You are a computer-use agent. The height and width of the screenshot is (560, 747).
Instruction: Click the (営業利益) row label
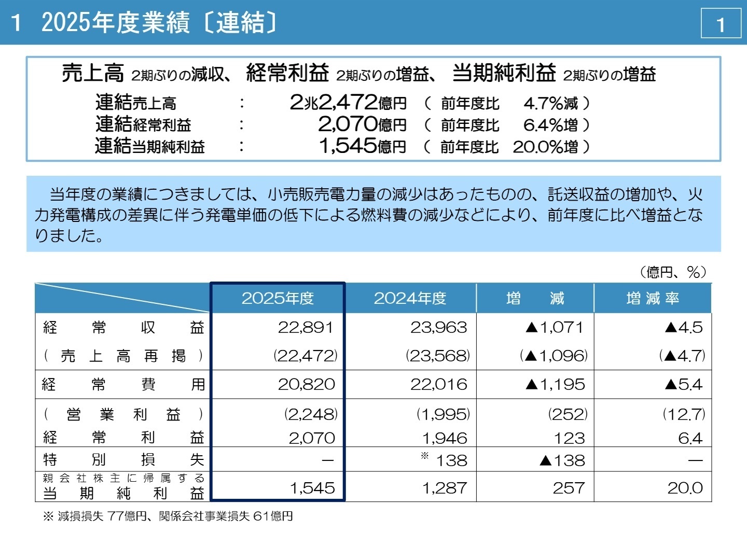pyautogui.click(x=123, y=414)
